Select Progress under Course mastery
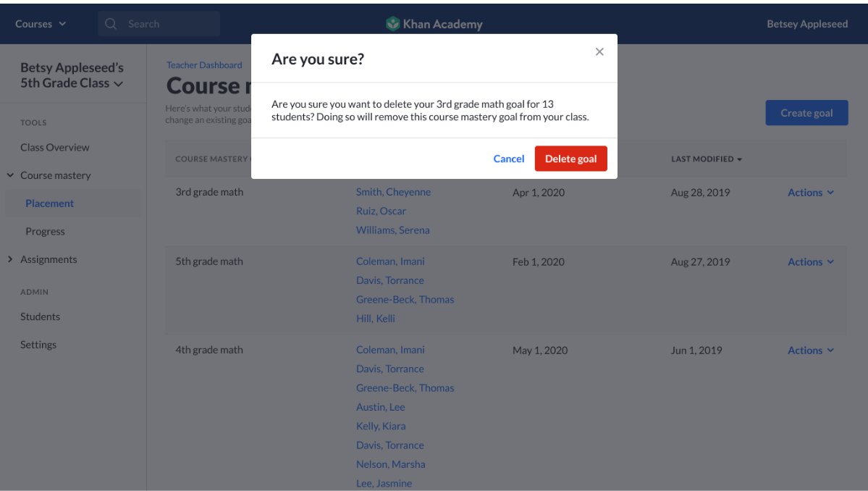The width and height of the screenshot is (868, 491). tap(45, 232)
